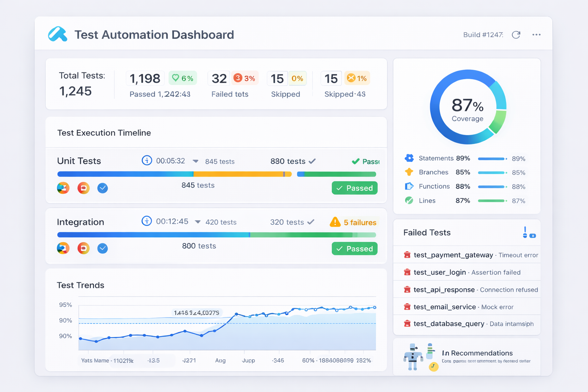Image resolution: width=588 pixels, height=392 pixels.
Task: Toggle the checkmark badge under Integration row
Action: tap(103, 248)
